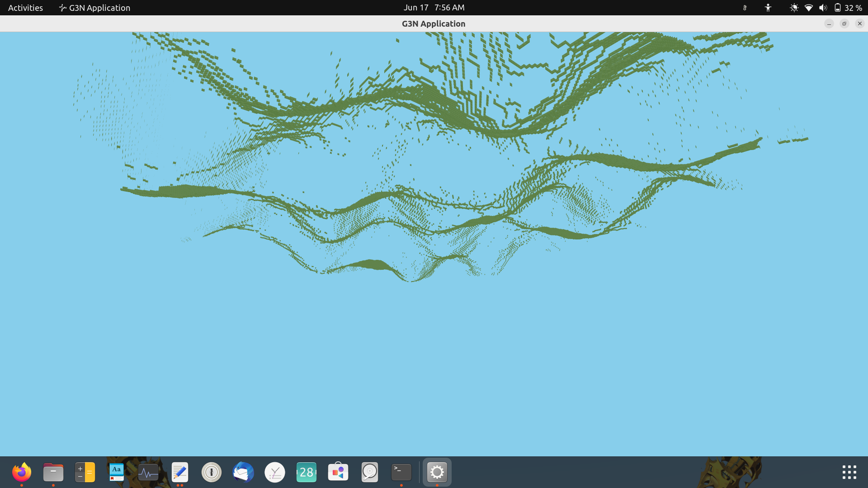Launch the Disks utility icon
The width and height of the screenshot is (868, 488).
click(370, 472)
